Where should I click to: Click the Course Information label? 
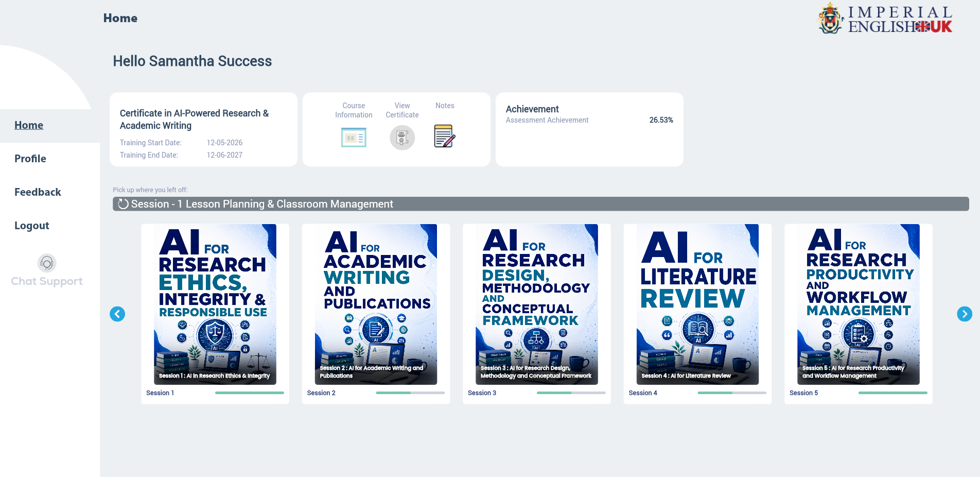tap(354, 110)
